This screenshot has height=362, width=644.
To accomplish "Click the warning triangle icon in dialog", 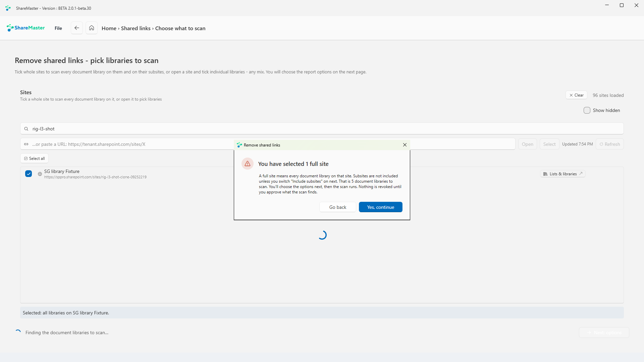I will [x=248, y=164].
